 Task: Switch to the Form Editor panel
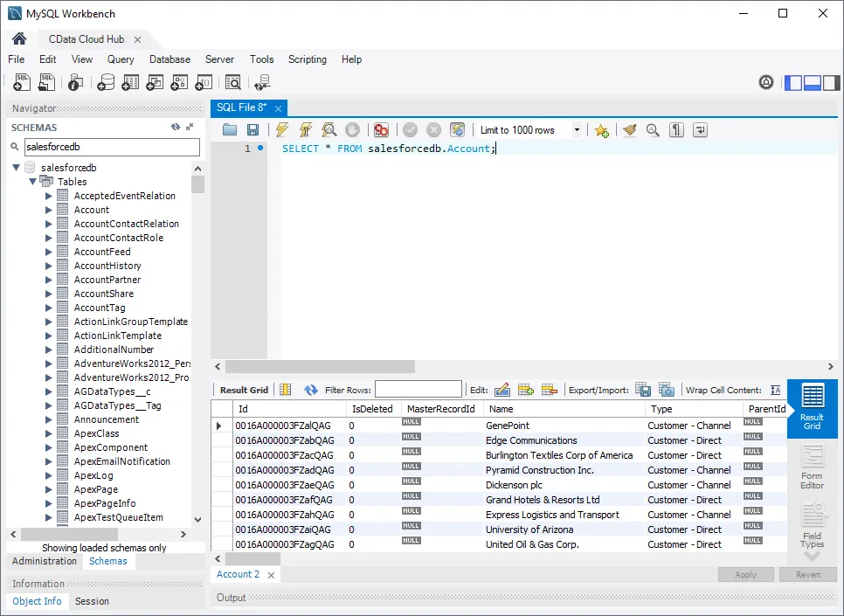813,463
